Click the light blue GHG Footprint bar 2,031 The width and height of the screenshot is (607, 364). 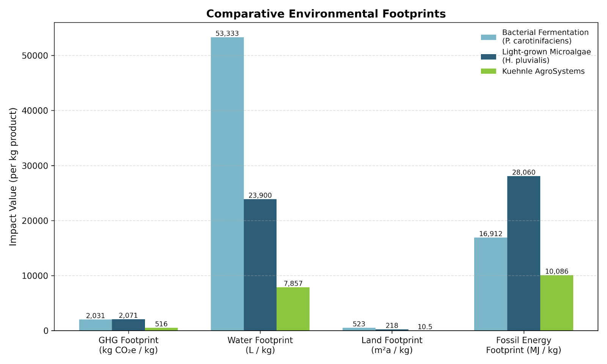[x=96, y=325]
